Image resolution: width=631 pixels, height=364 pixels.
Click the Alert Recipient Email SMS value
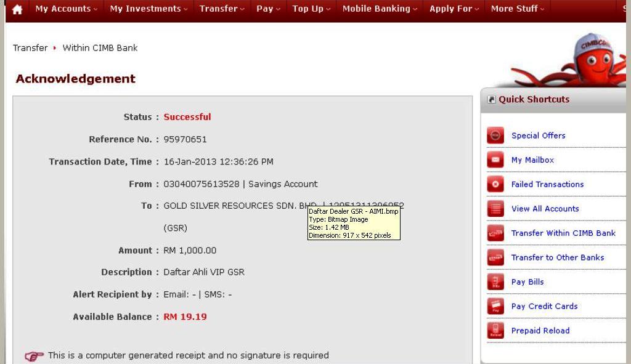pyautogui.click(x=197, y=295)
